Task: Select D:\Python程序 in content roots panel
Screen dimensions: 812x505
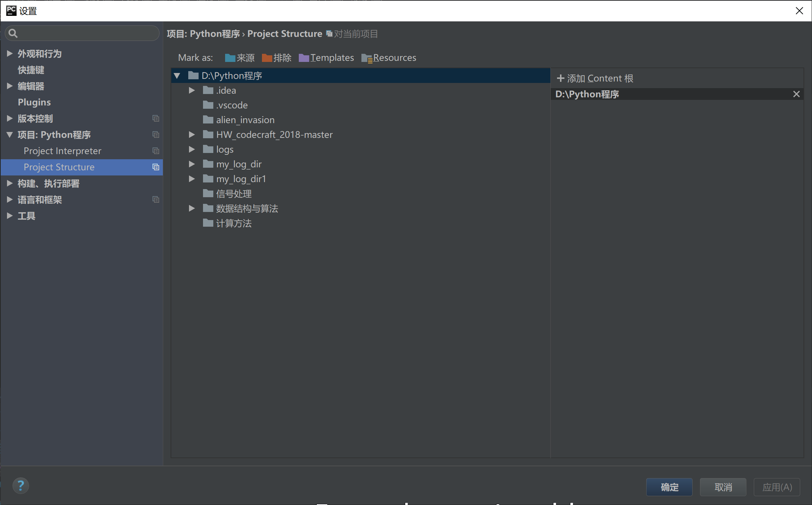Action: pyautogui.click(x=677, y=94)
